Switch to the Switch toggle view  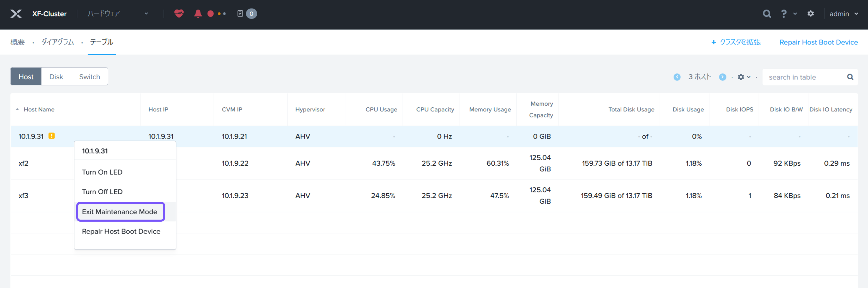(x=89, y=77)
